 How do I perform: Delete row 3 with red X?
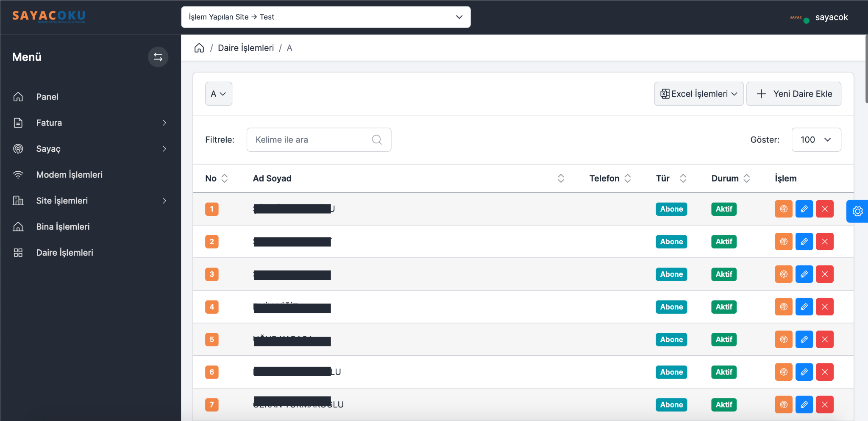point(825,274)
